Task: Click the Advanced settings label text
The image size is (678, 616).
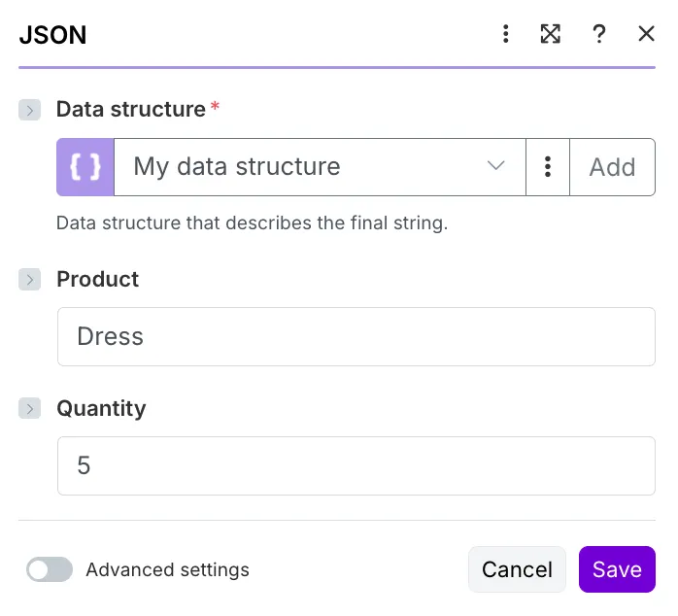Action: point(167,569)
